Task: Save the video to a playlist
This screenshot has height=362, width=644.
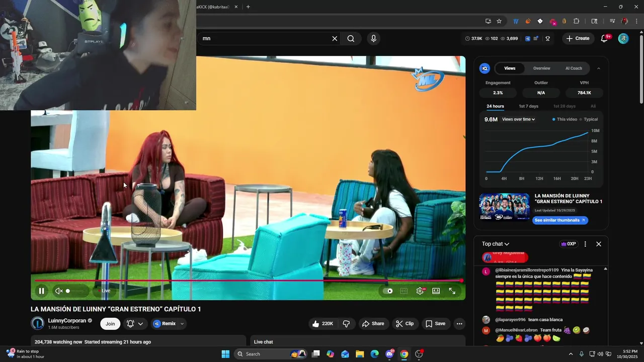Action: pyautogui.click(x=436, y=324)
